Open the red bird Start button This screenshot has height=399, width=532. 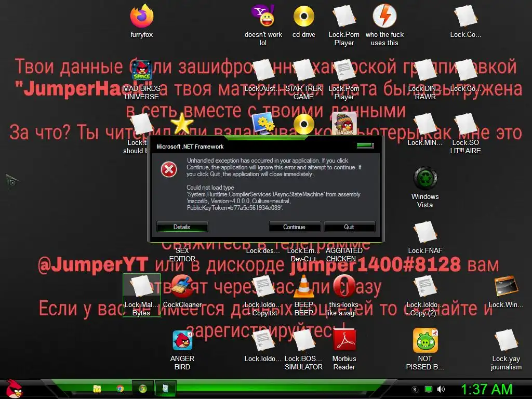(x=14, y=389)
